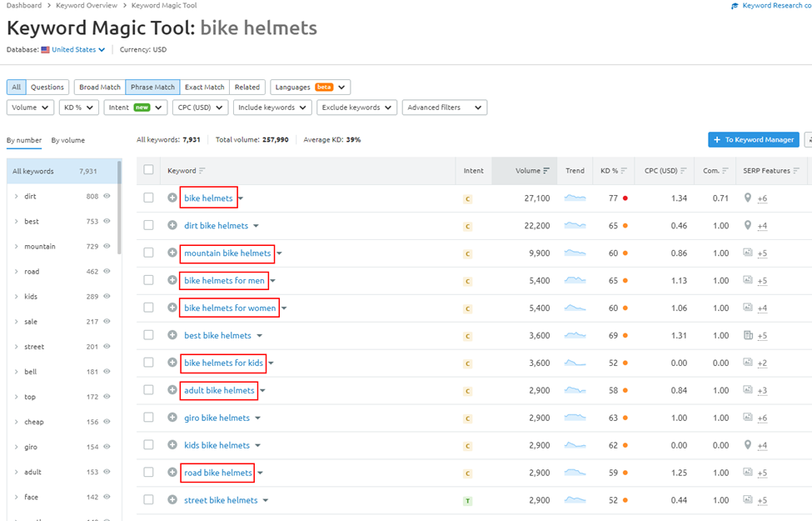Sort by KD % column icon
Screen dimensions: 812x521
click(x=624, y=171)
